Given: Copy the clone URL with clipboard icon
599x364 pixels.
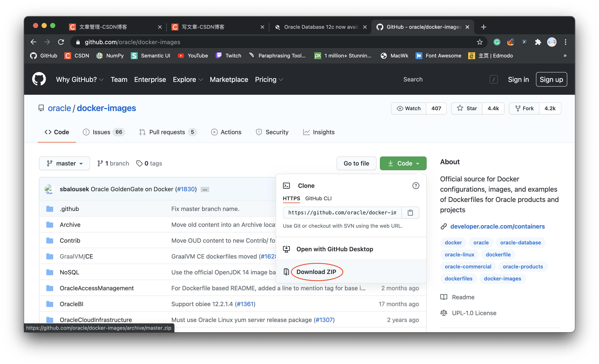Looking at the screenshot, I should 410,212.
